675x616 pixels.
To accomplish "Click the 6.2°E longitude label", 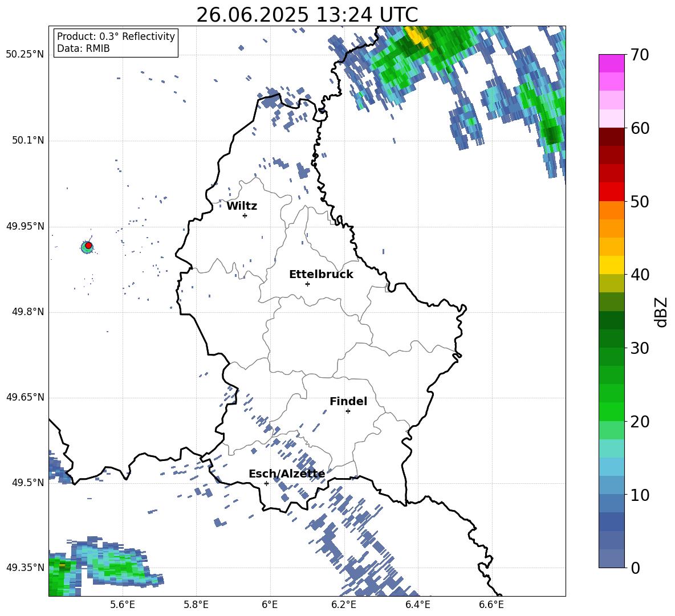I will coord(344,605).
